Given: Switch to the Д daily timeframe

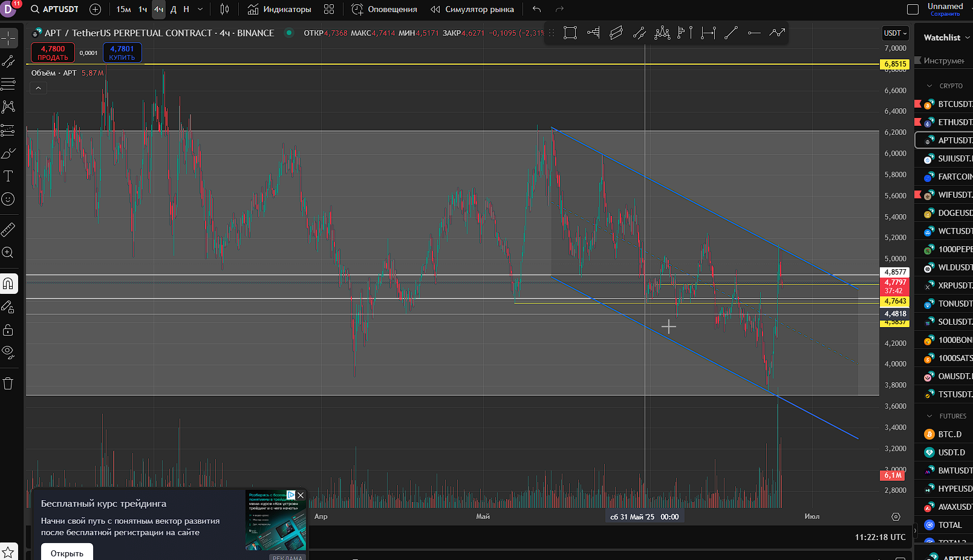Looking at the screenshot, I should pos(174,9).
